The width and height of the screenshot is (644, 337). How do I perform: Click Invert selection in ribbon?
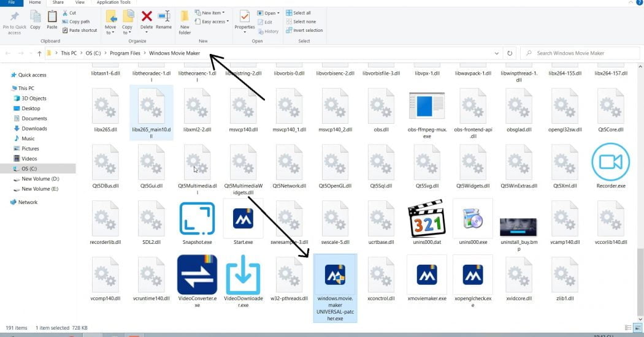tap(304, 30)
